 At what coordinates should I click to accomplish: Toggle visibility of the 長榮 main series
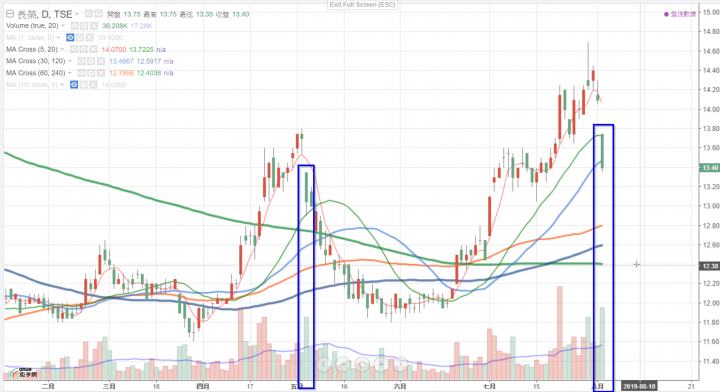89,14
